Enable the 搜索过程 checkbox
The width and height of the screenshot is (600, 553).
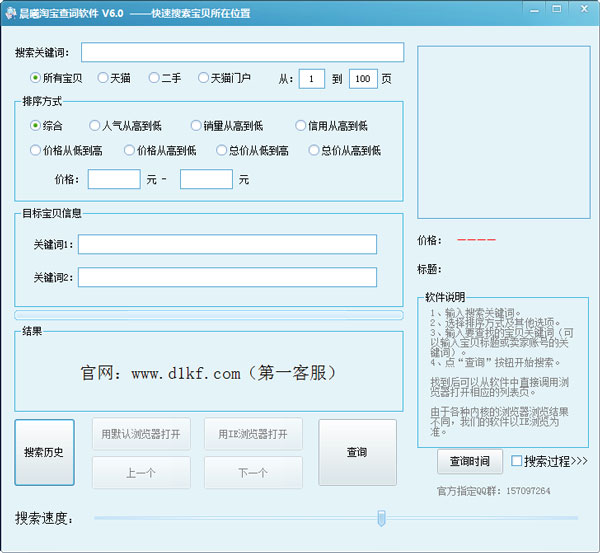click(516, 461)
